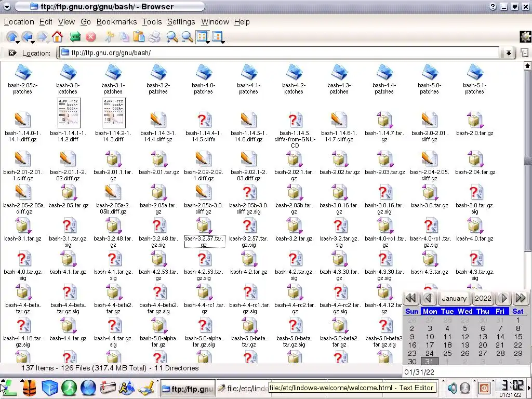Open the location bar history dropdown
Screen dimensions: 532x399
click(509, 52)
